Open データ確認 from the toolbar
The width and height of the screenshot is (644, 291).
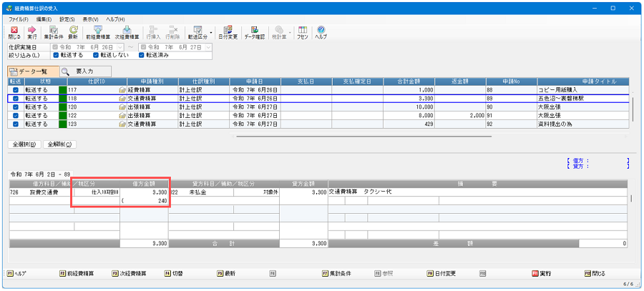(x=255, y=32)
